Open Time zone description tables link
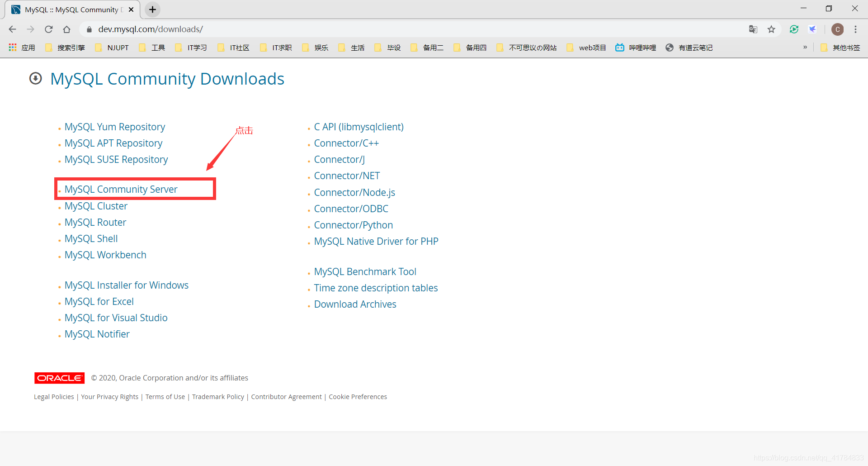 pyautogui.click(x=376, y=288)
